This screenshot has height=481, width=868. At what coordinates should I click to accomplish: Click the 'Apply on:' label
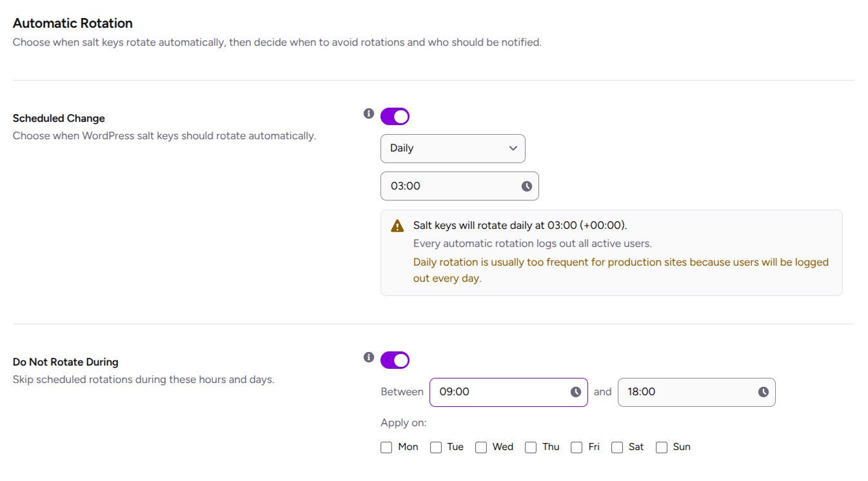404,423
